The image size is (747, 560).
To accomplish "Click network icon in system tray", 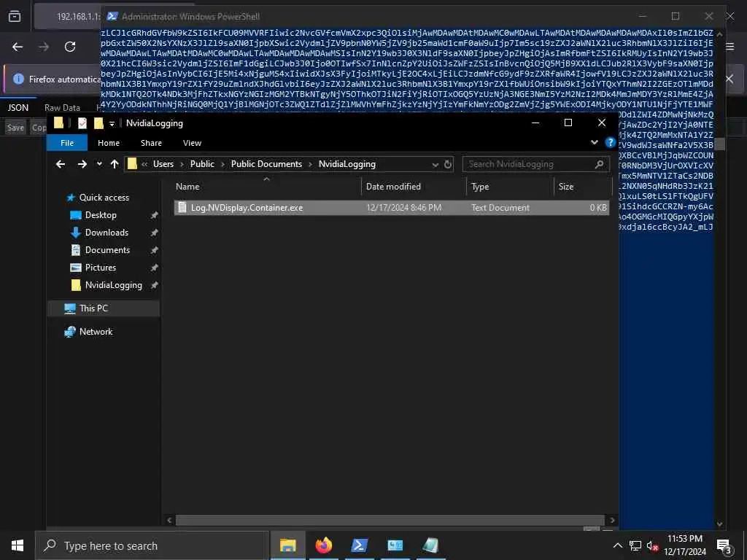I will coord(635,545).
